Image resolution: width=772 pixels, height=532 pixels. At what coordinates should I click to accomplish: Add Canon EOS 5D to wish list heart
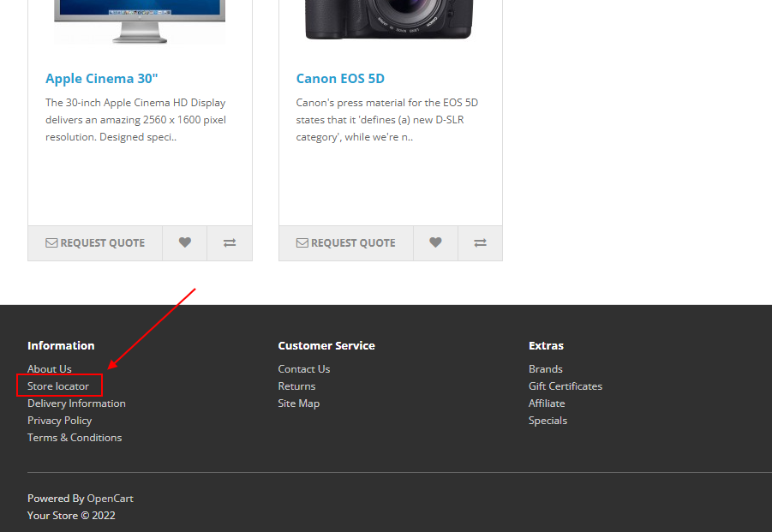click(x=435, y=243)
